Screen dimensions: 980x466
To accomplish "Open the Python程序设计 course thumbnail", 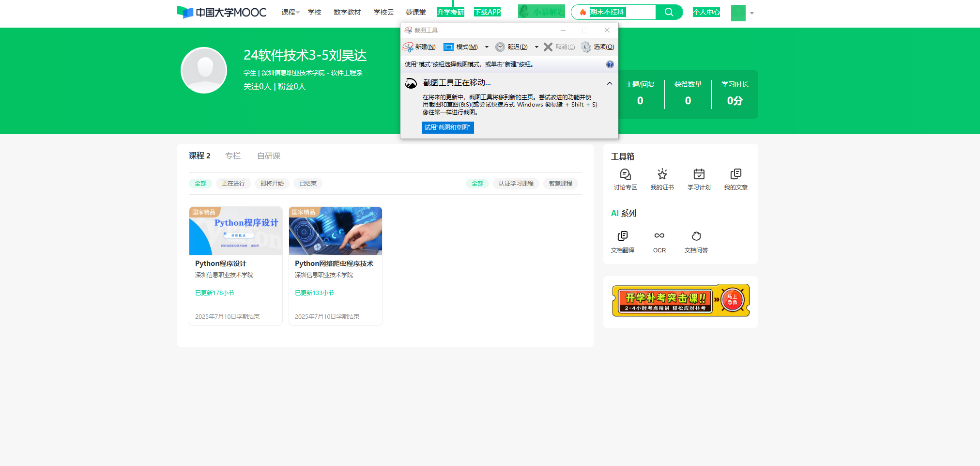I will (236, 231).
